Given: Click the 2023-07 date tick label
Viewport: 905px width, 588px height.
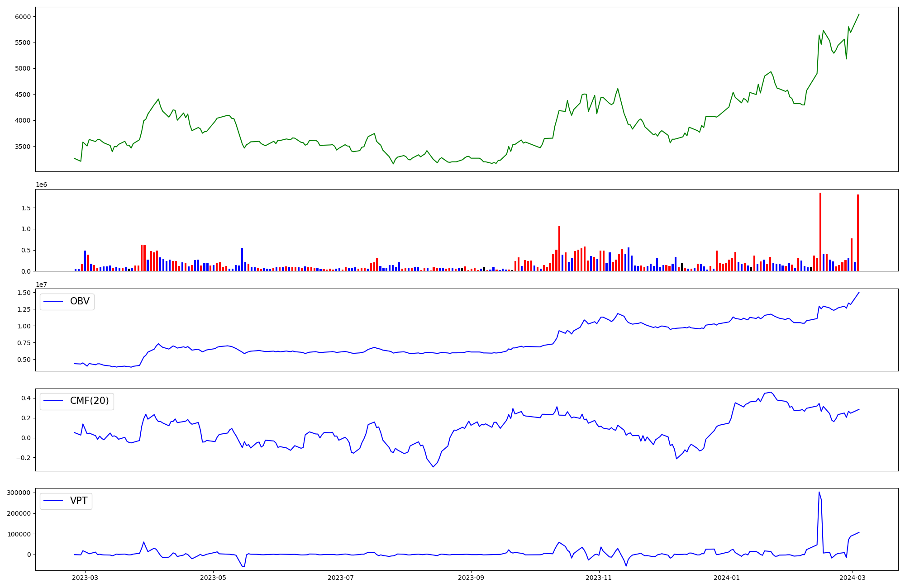Looking at the screenshot, I should [x=340, y=578].
